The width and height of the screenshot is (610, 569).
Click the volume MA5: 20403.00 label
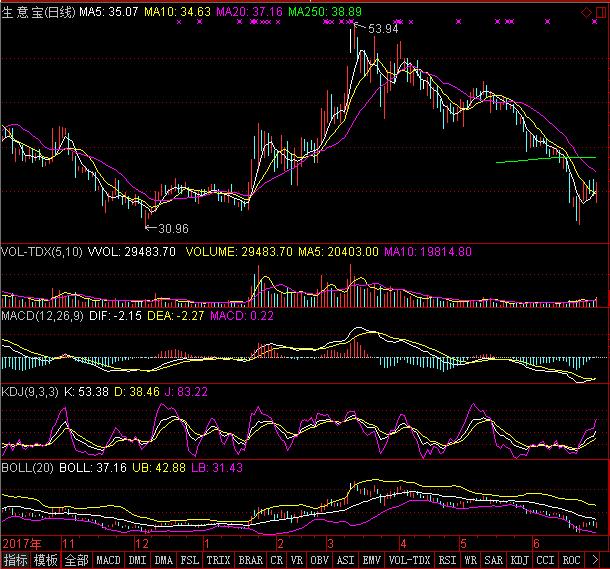338,252
